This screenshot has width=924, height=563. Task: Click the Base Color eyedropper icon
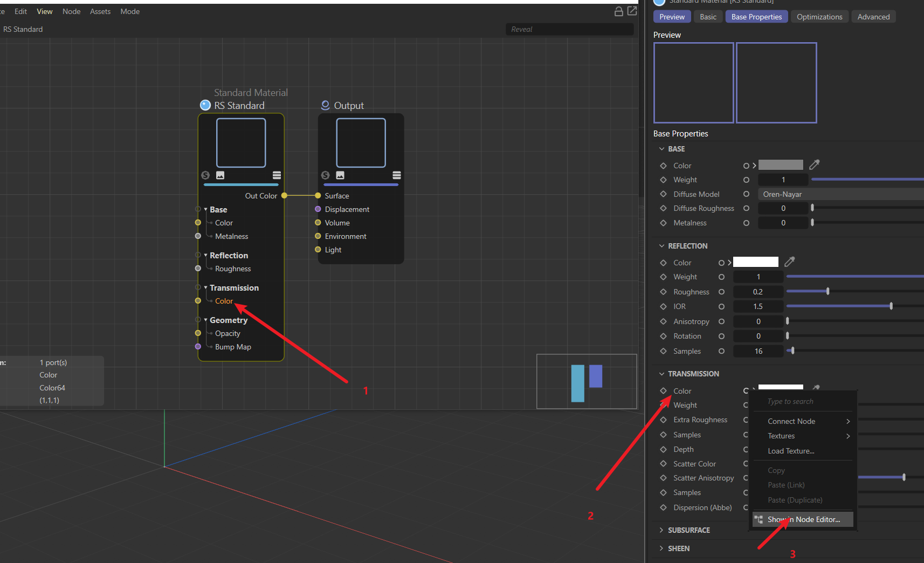pyautogui.click(x=814, y=164)
